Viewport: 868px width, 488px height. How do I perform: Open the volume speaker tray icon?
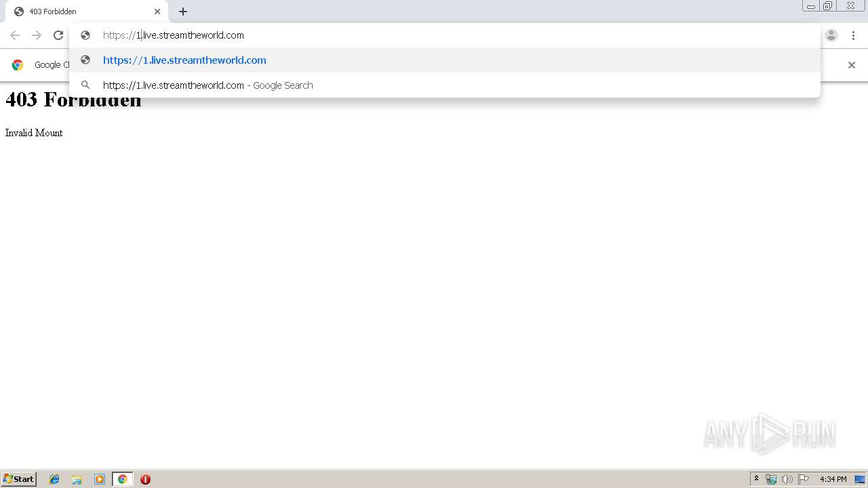pos(787,479)
